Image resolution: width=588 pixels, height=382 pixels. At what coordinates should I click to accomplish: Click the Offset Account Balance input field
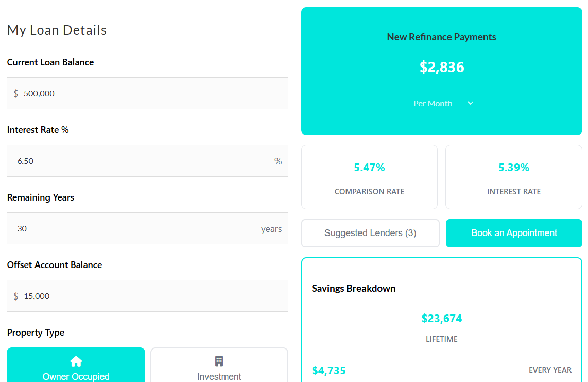point(147,296)
